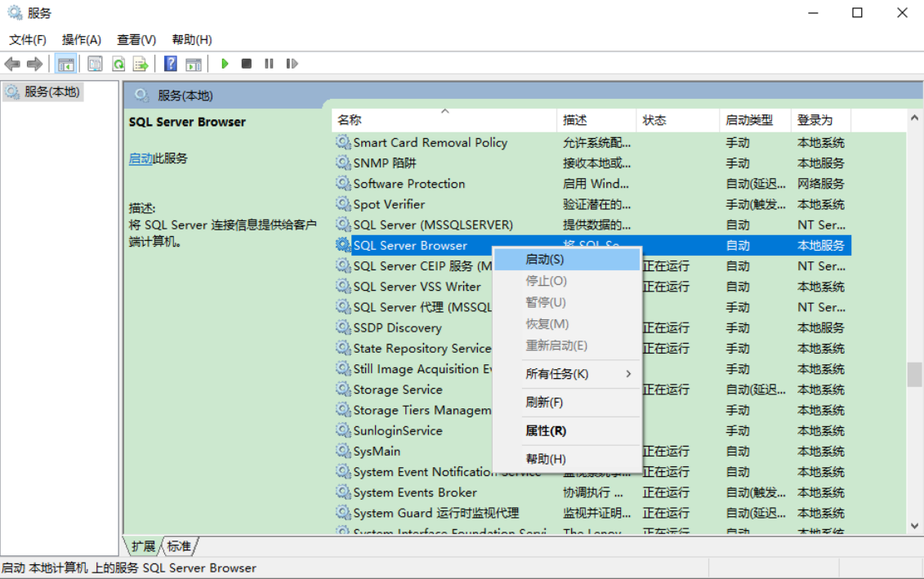Click the Back arrow toolbar icon
This screenshot has height=579, width=924.
pos(11,64)
